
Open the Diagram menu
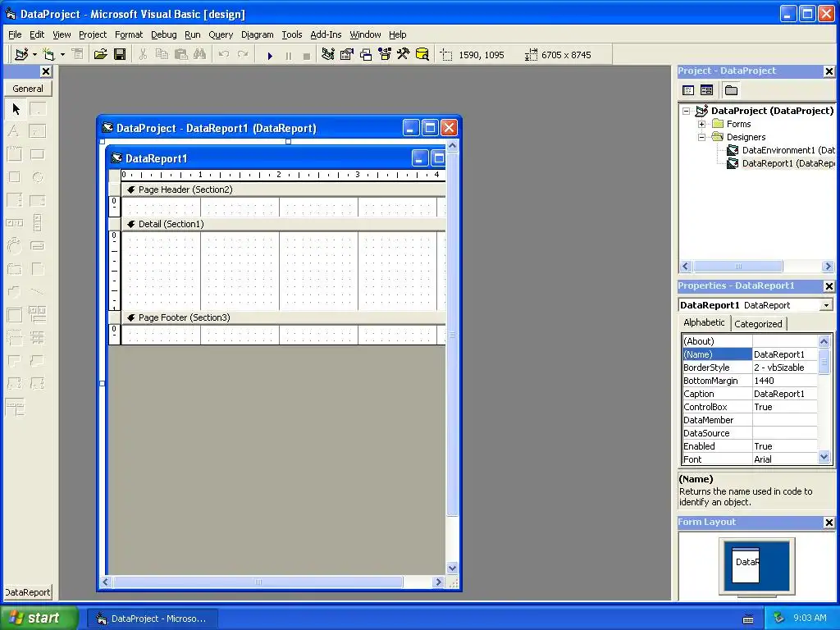pos(257,34)
